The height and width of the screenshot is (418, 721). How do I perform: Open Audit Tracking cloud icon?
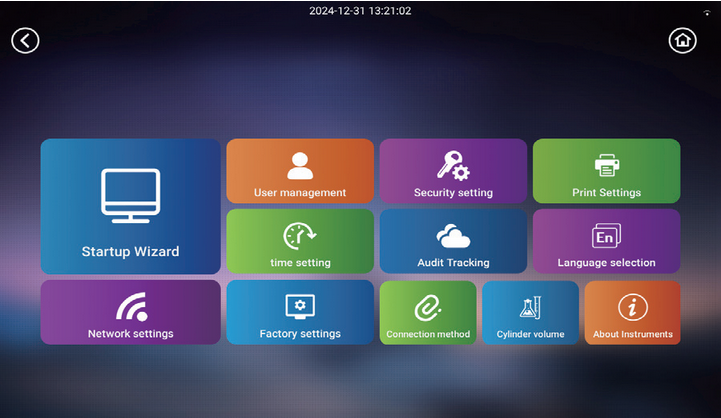[x=453, y=236]
